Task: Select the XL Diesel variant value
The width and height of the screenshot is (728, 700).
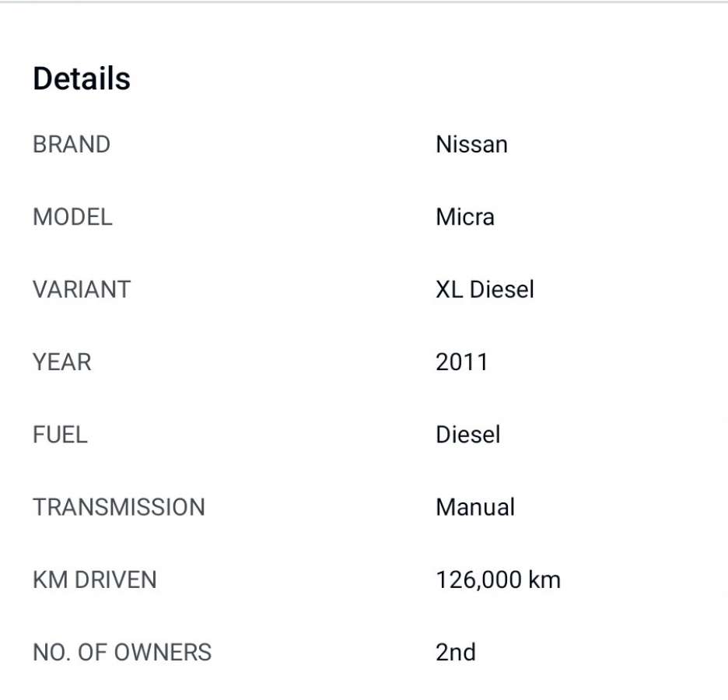Action: pyautogui.click(x=485, y=289)
